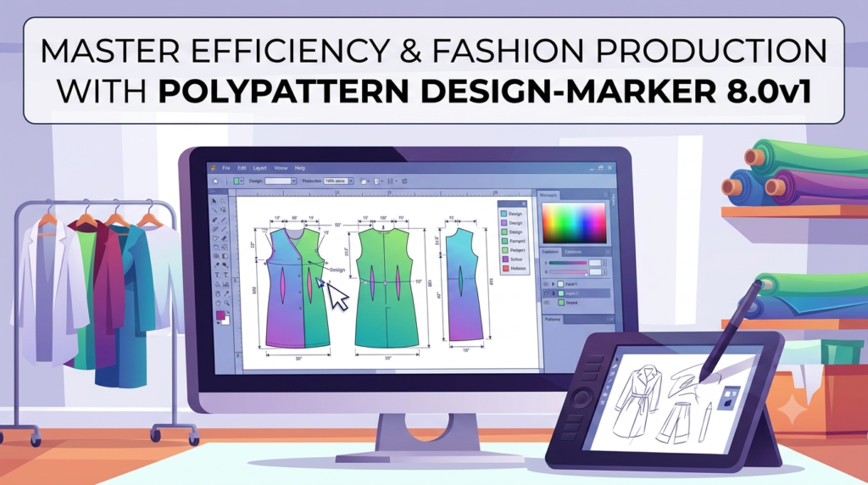868x485 pixels.
Task: Click the magenta foreground color swatch
Action: tap(220, 315)
